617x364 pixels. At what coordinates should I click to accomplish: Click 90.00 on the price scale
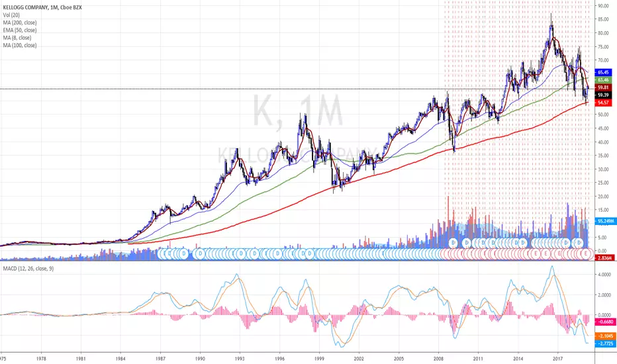coord(603,5)
